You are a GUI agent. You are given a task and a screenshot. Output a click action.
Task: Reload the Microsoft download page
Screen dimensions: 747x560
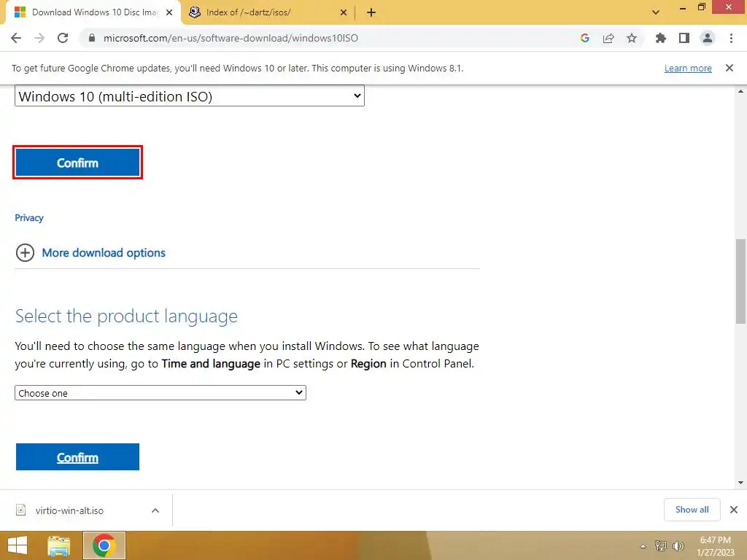63,38
